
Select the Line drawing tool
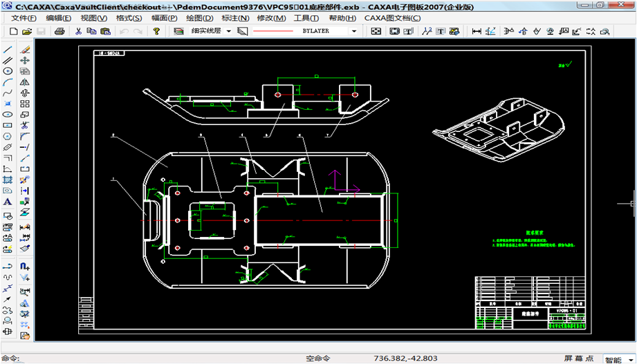pos(8,50)
